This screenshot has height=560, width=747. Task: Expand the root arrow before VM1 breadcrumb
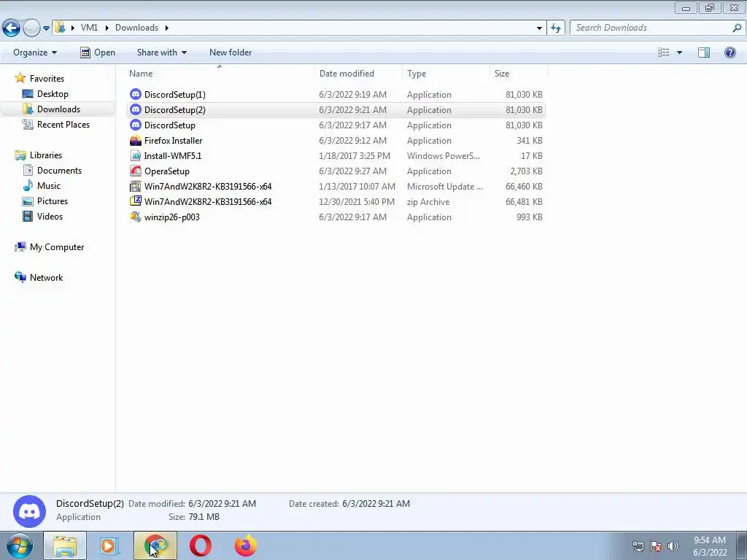(72, 28)
